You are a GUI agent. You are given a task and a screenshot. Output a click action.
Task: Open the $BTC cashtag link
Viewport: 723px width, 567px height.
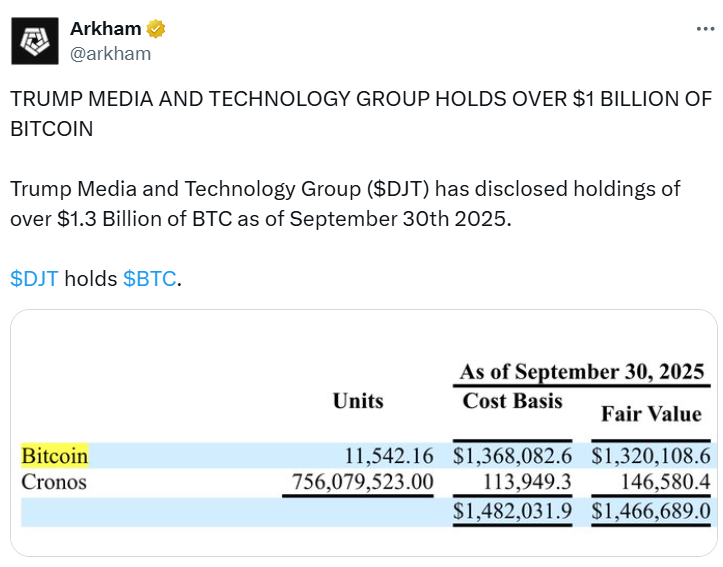[x=149, y=279]
